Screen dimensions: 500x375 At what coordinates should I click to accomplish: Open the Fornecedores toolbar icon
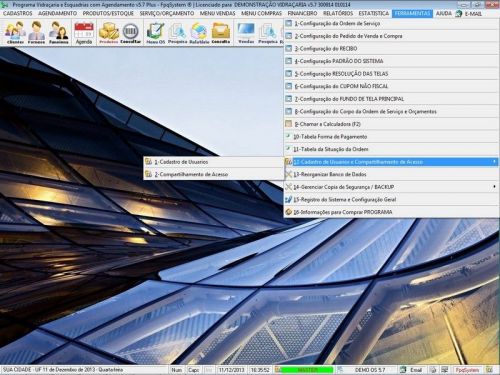[x=36, y=32]
